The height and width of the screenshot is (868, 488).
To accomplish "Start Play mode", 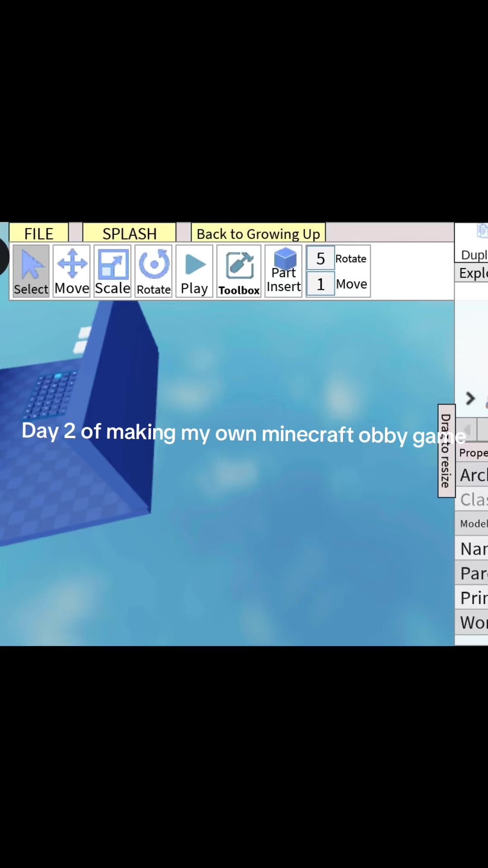I will (194, 271).
